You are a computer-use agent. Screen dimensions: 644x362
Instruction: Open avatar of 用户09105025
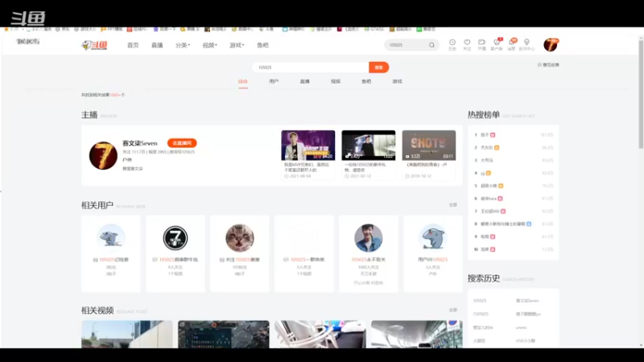tap(432, 237)
